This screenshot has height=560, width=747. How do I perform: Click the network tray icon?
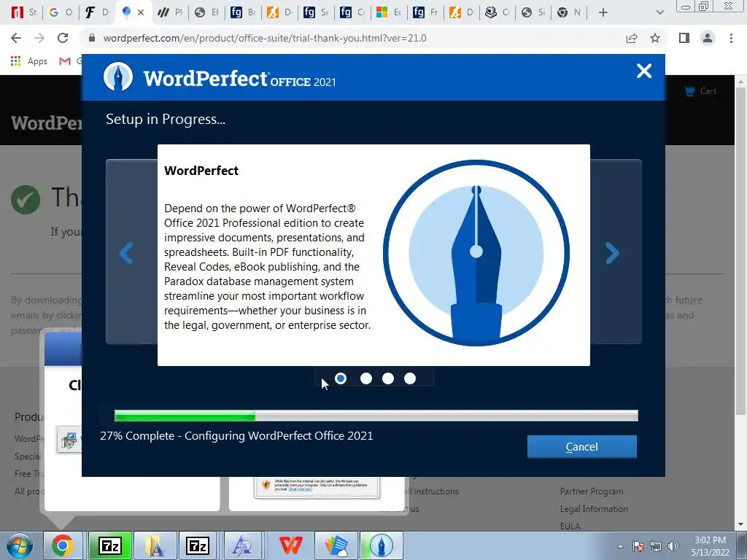(656, 546)
